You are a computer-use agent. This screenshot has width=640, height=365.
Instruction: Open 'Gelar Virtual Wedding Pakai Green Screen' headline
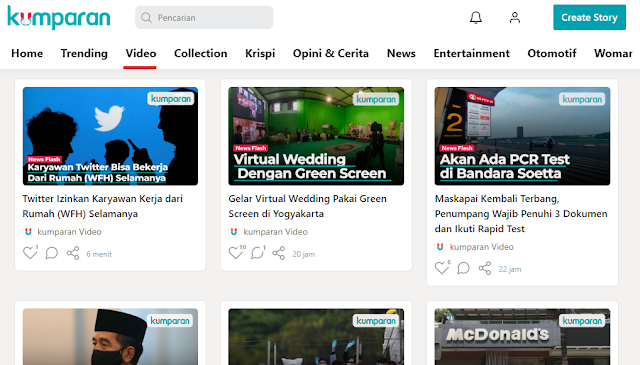coord(307,206)
